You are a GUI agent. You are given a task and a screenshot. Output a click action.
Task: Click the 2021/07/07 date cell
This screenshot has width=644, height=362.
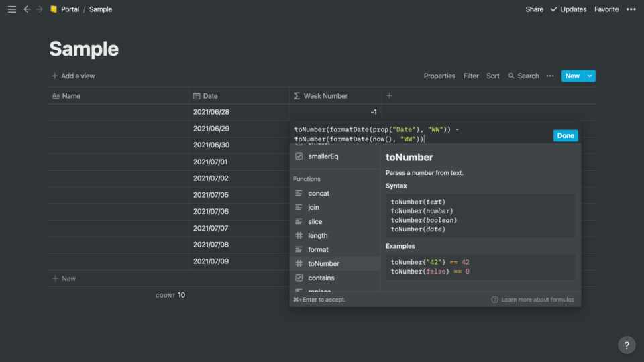coord(239,228)
